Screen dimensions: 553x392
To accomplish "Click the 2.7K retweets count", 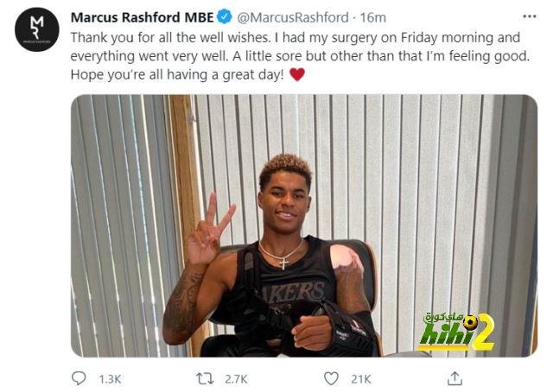I will pyautogui.click(x=236, y=379).
